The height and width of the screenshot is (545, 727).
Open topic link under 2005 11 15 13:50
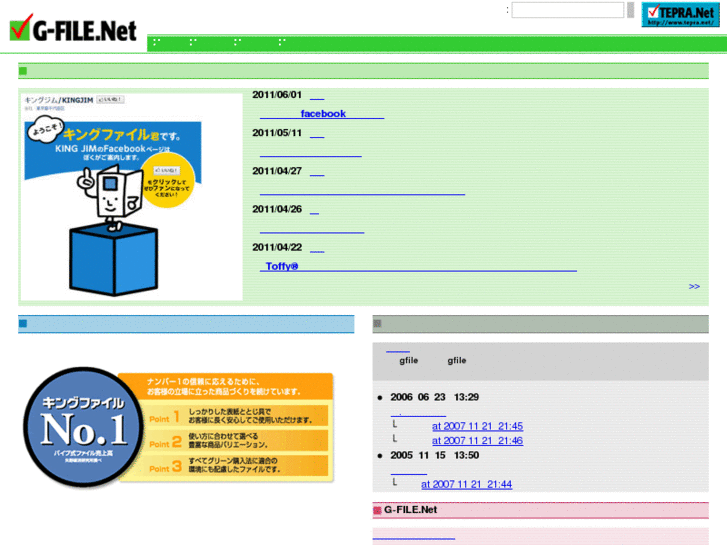[409, 470]
